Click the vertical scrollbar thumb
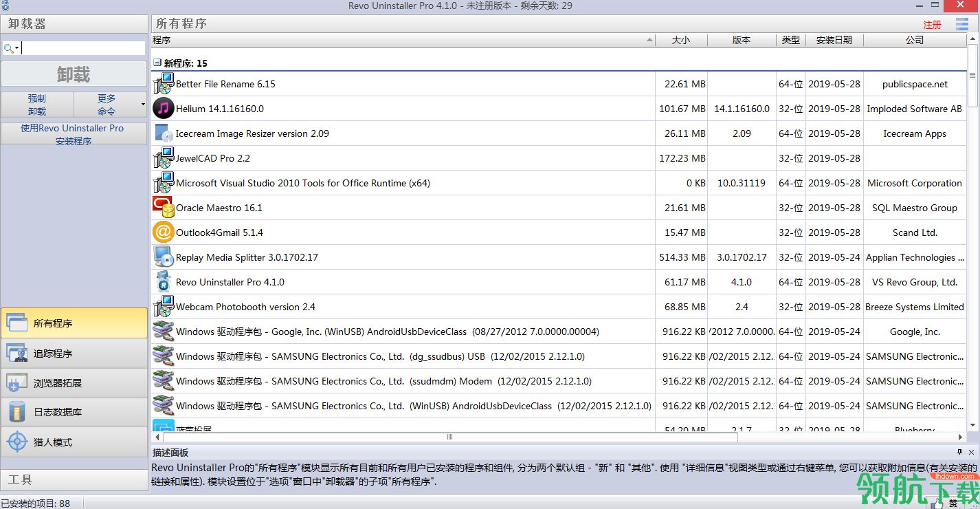 [972, 75]
